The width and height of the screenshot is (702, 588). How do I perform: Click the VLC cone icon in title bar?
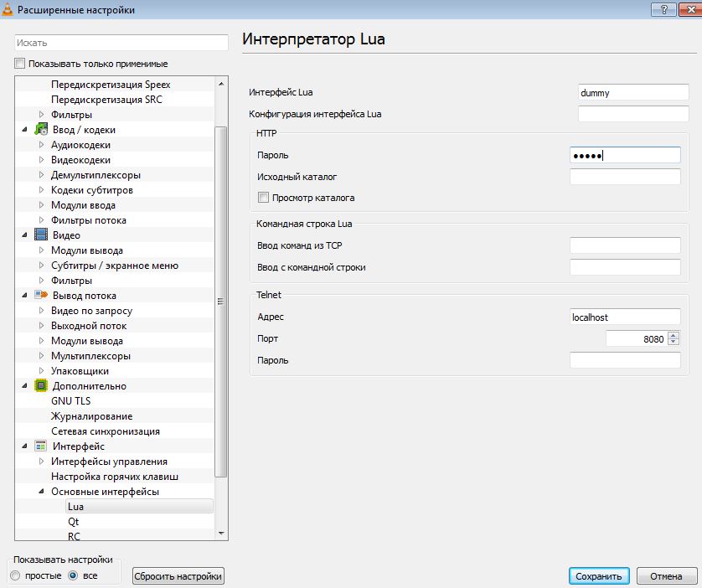click(8, 9)
